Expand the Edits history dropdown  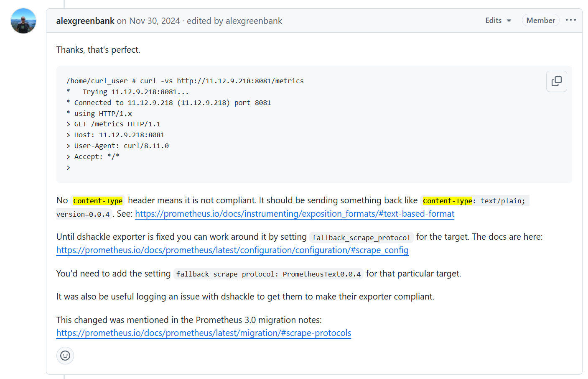[x=498, y=20]
